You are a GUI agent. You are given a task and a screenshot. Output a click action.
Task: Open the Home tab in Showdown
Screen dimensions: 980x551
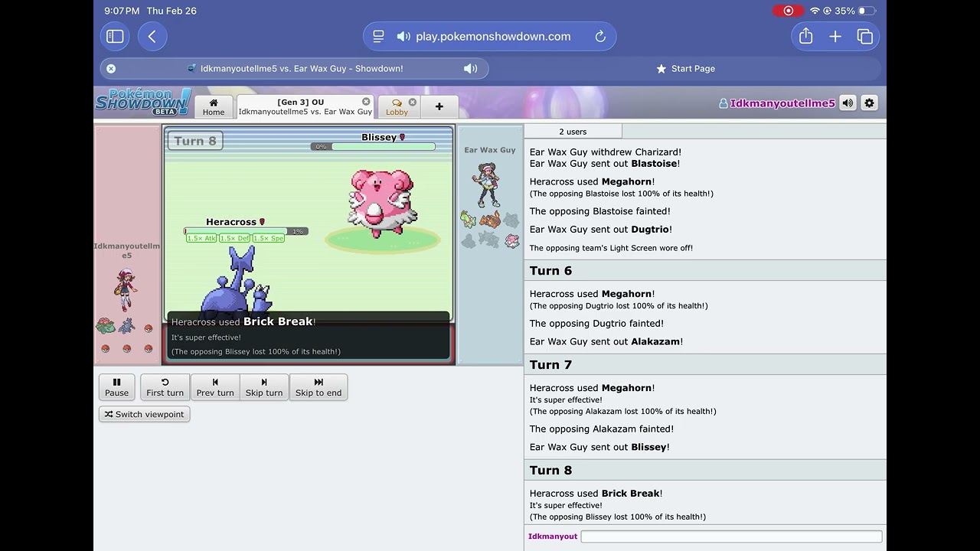click(214, 106)
